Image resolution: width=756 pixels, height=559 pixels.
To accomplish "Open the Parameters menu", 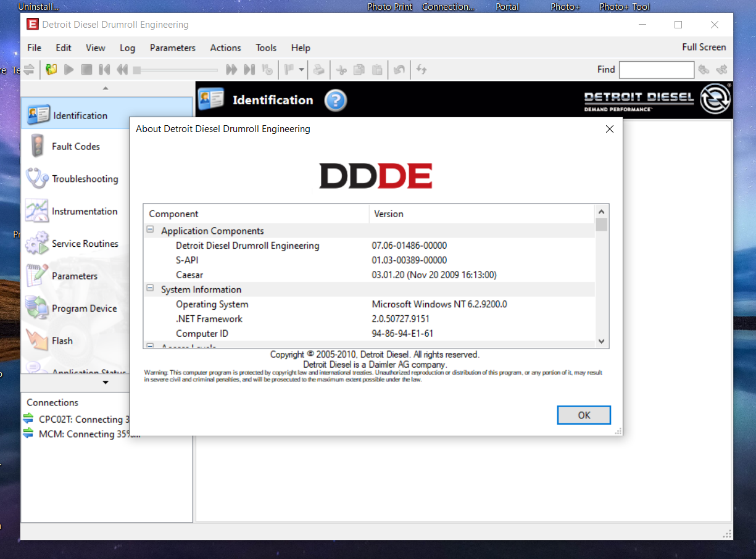I will (x=173, y=48).
